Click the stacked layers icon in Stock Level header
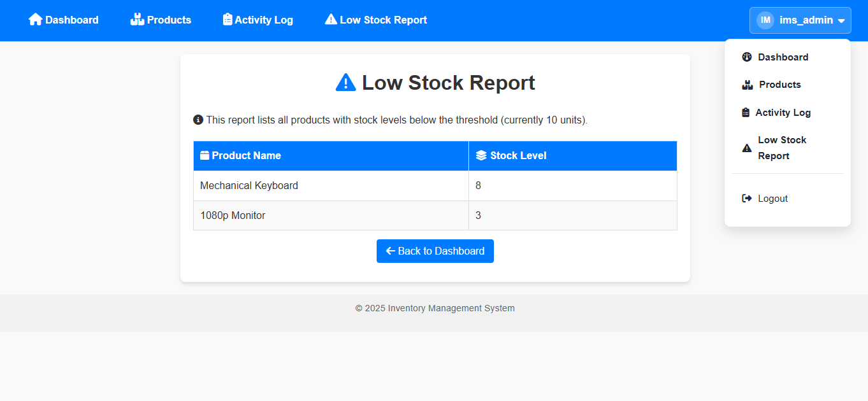 click(x=481, y=156)
